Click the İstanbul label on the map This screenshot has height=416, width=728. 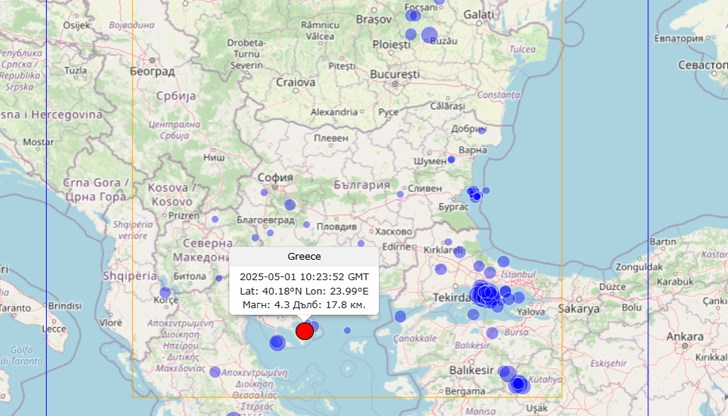click(519, 272)
